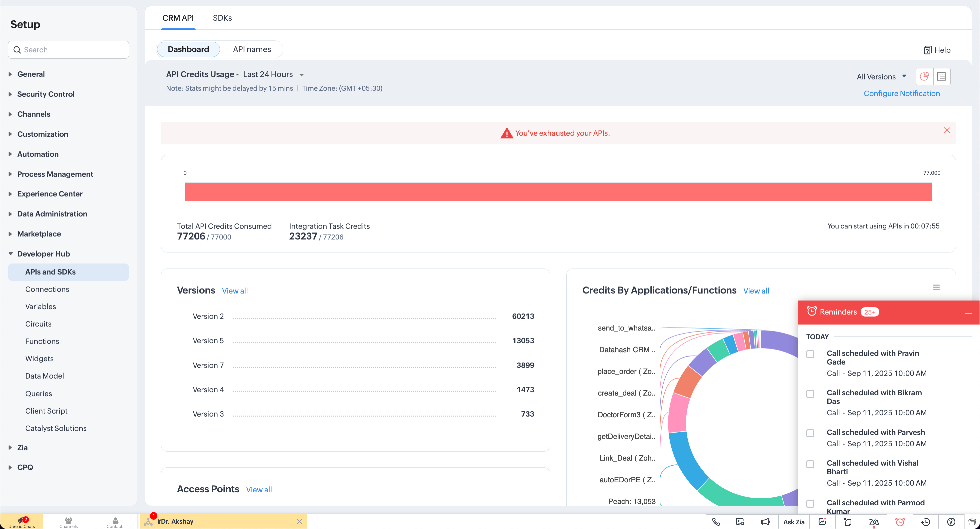Open chart hamburger menu in Credits panel
The width and height of the screenshot is (980, 529).
(x=936, y=287)
